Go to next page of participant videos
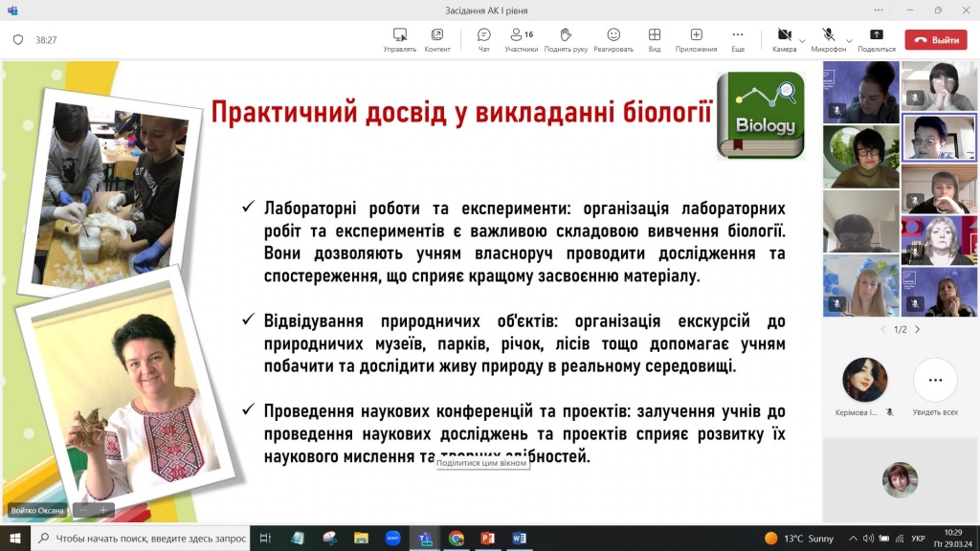Image resolution: width=980 pixels, height=551 pixels. coord(918,329)
